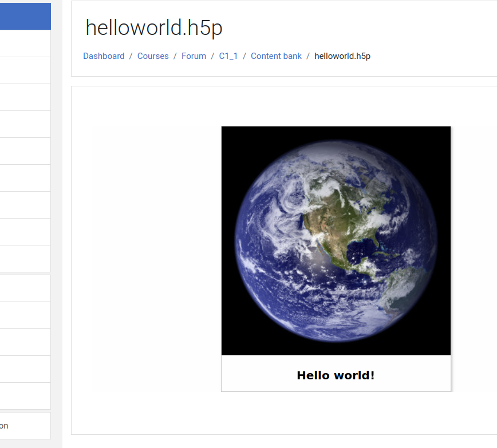Viewport: 497px width, 448px height.
Task: Click the helloworld.h5p page heading
Action: pyautogui.click(x=154, y=27)
